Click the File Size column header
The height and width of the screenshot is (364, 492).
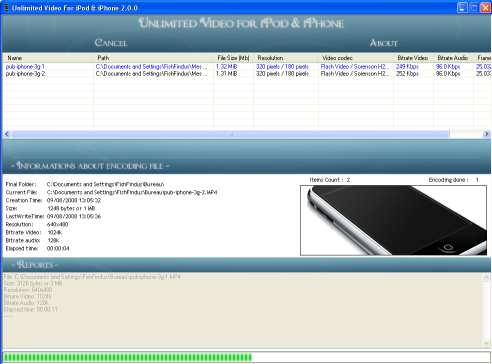coord(233,58)
